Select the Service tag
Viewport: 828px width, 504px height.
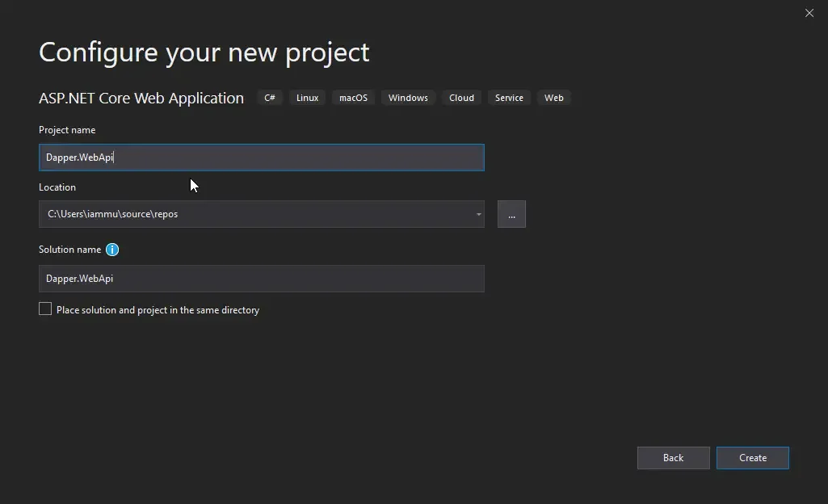point(509,98)
